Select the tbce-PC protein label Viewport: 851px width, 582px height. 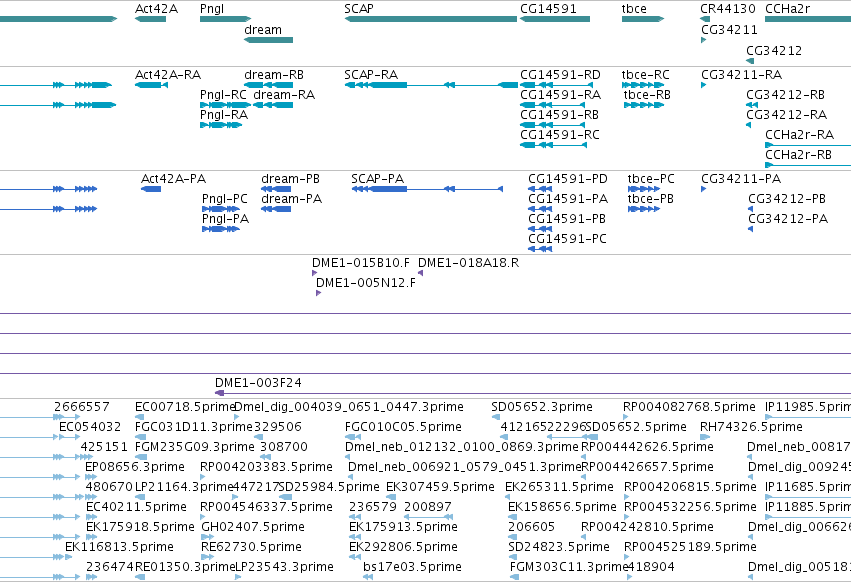[651, 179]
